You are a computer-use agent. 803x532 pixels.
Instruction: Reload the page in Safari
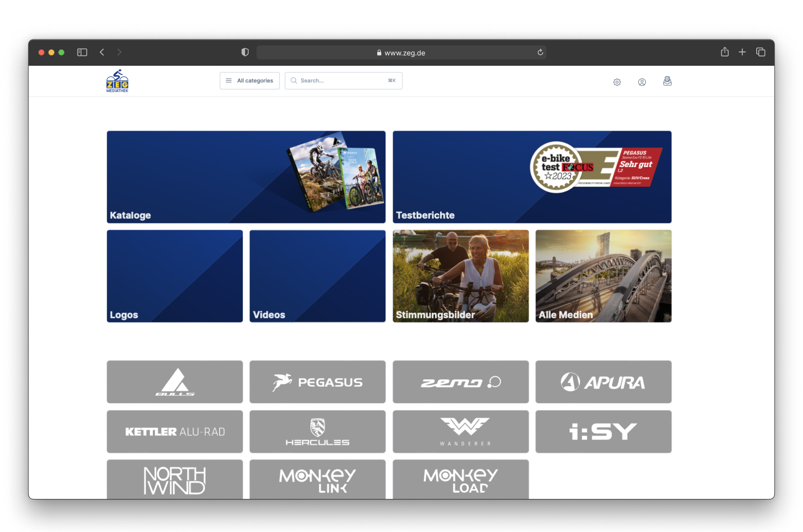click(540, 52)
